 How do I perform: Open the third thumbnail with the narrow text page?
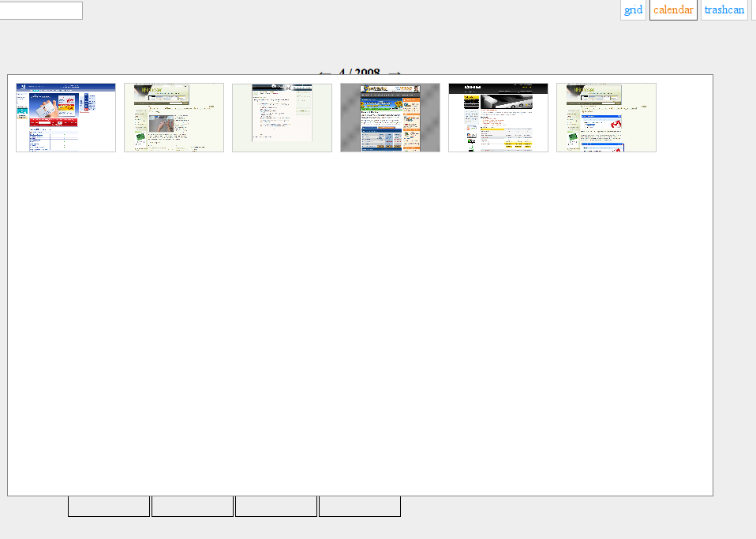282,118
